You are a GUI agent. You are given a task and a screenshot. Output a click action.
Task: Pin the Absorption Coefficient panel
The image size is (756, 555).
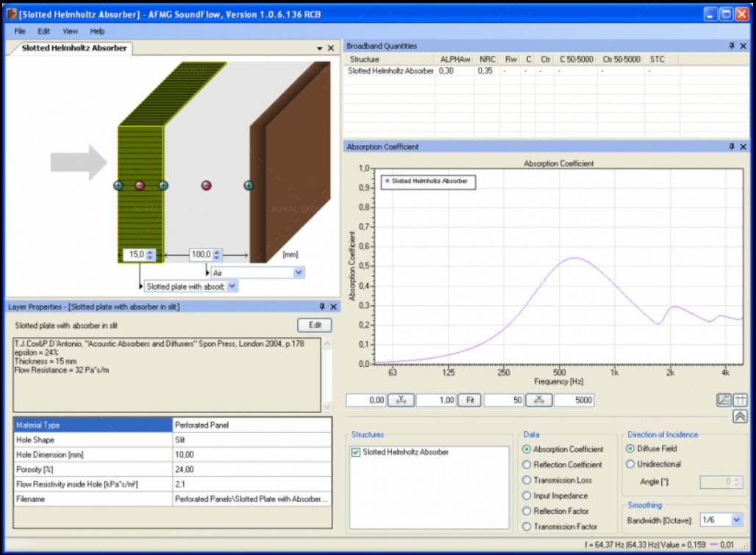pos(731,147)
